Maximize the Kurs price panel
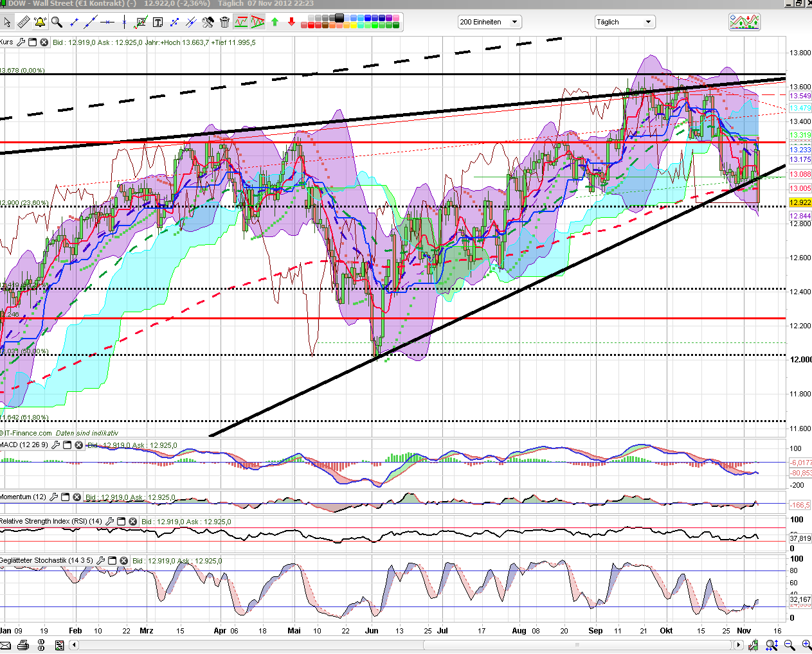 (x=32, y=42)
